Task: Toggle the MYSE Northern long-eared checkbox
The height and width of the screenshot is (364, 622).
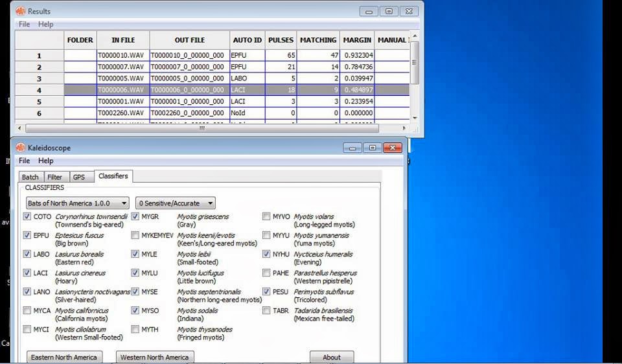Action: 135,291
